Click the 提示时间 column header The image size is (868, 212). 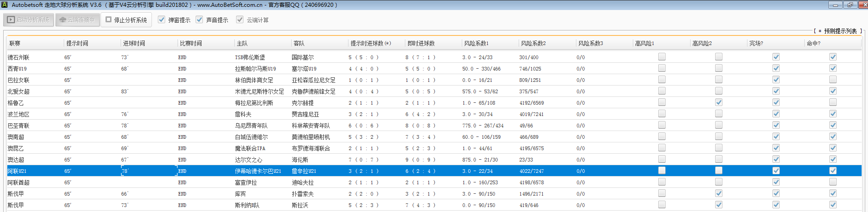pos(77,43)
